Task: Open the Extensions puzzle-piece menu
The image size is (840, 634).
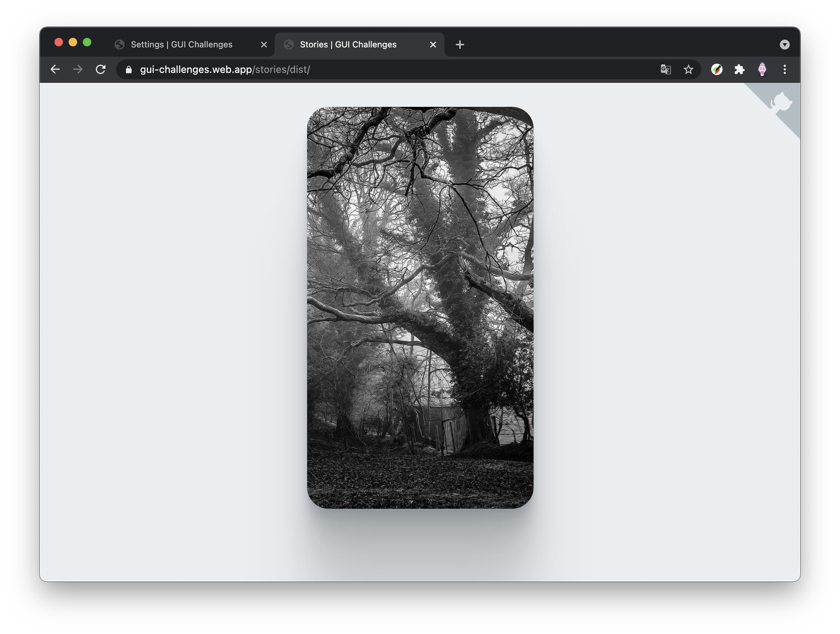Action: click(x=740, y=69)
